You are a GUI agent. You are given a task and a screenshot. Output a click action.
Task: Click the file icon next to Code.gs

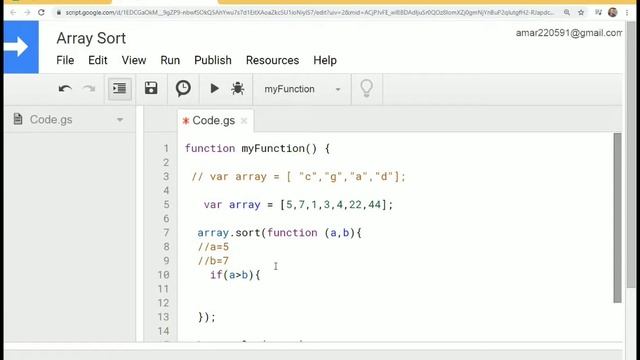click(x=18, y=119)
